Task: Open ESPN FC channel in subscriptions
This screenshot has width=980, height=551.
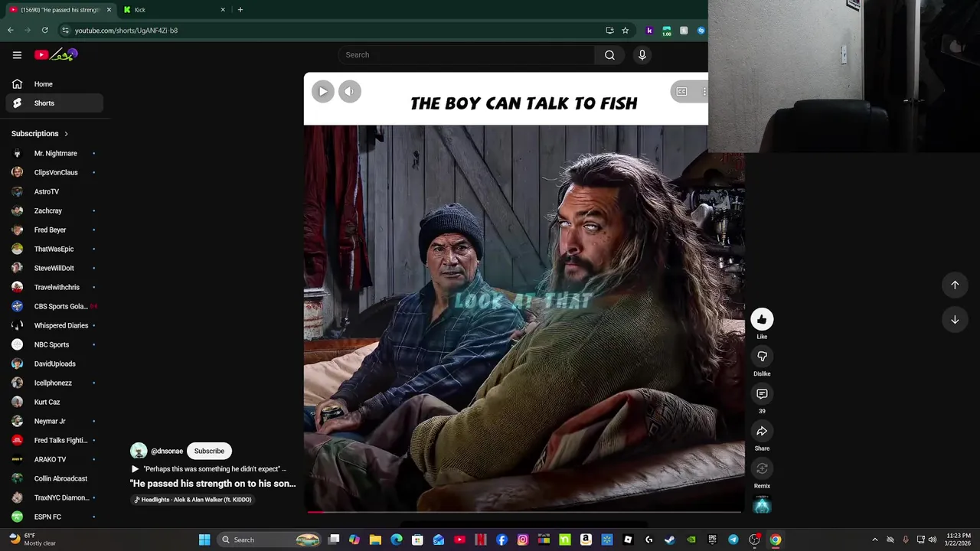Action: pos(54,517)
